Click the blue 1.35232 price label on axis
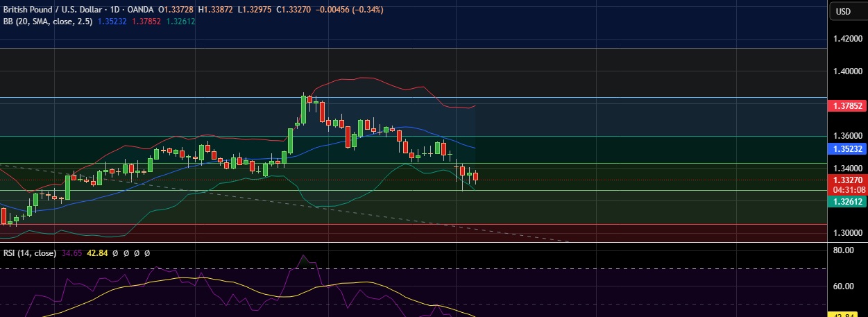The height and width of the screenshot is (317, 868). point(847,149)
